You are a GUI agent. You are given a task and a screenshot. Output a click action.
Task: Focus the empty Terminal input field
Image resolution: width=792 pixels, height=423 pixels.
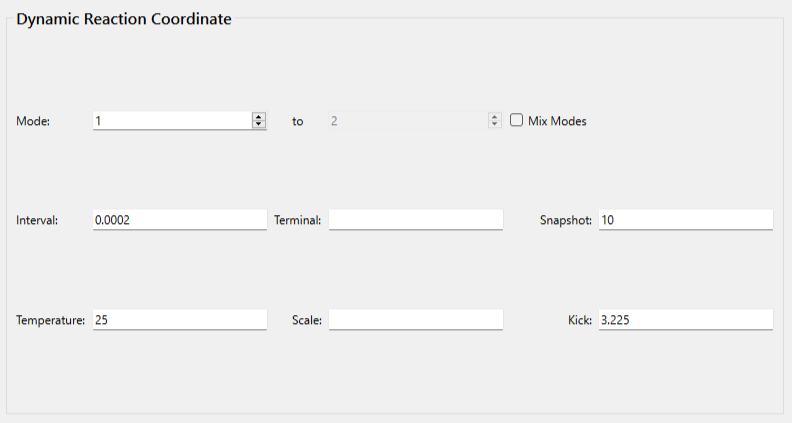click(x=415, y=220)
